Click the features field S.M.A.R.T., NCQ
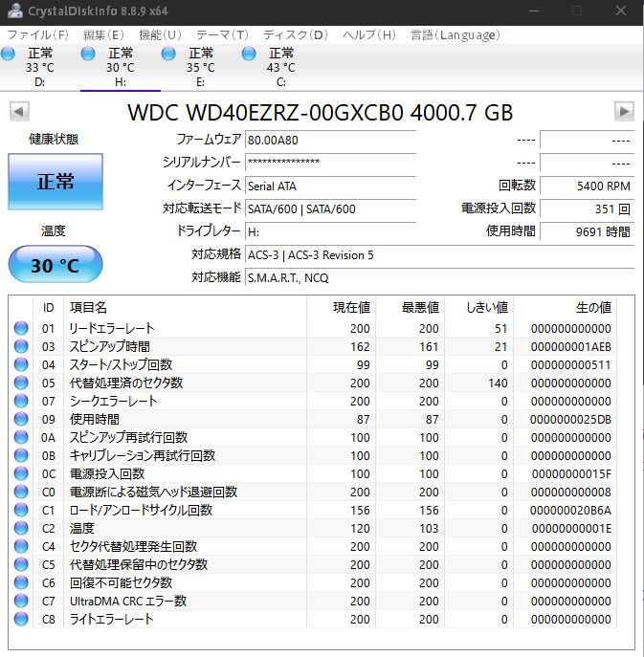644x657 pixels. pyautogui.click(x=439, y=277)
